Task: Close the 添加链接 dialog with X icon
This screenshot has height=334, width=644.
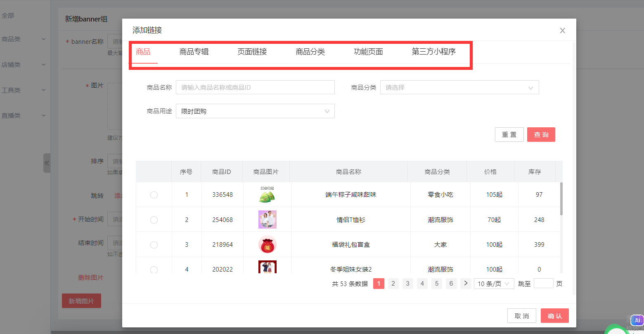Action: click(562, 31)
